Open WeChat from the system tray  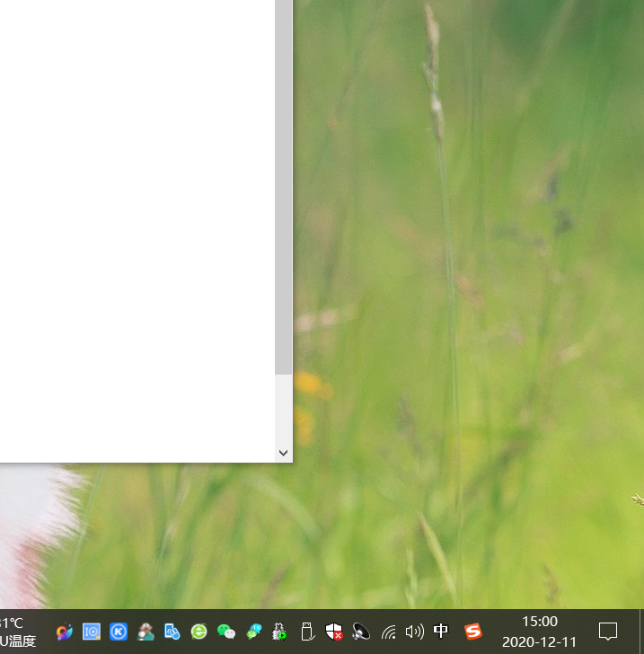(226, 632)
